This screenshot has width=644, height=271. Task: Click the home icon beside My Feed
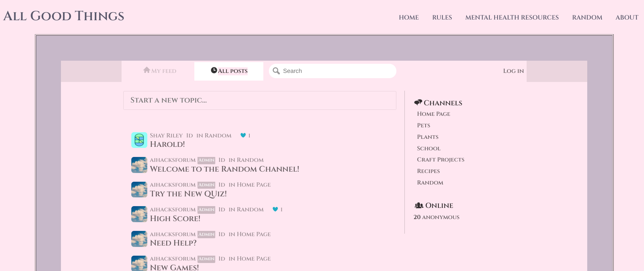pyautogui.click(x=147, y=70)
